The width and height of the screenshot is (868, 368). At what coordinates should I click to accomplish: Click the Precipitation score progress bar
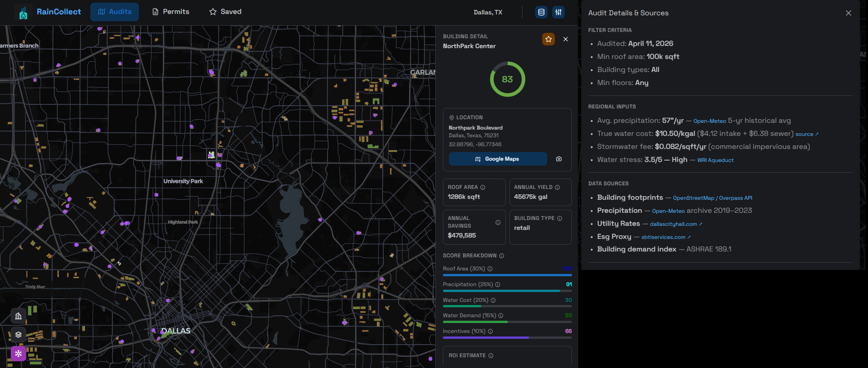click(x=507, y=291)
